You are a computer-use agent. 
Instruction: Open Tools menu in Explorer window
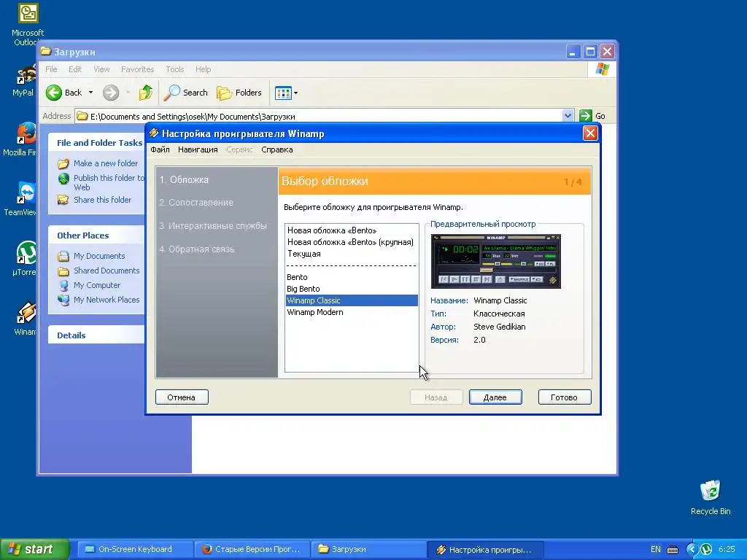tap(175, 69)
